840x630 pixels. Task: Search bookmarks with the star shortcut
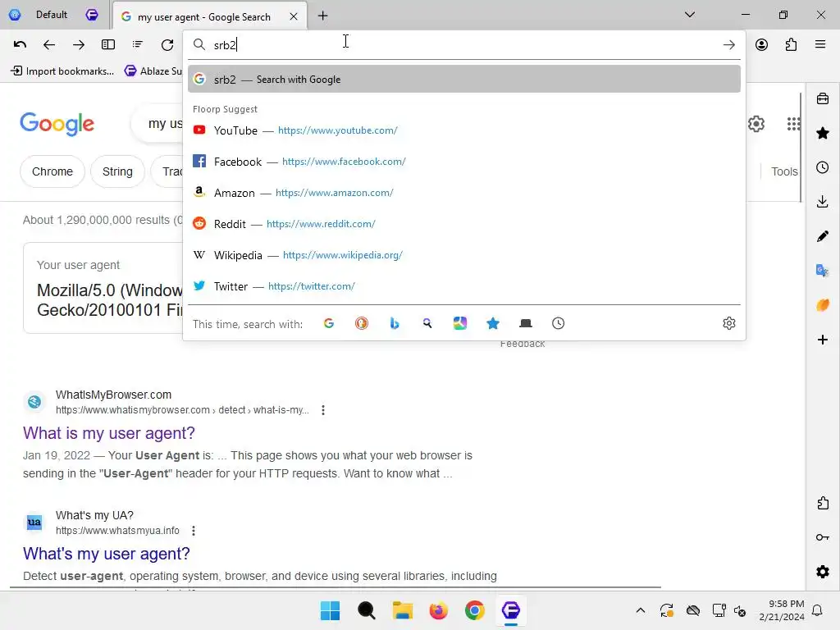click(493, 323)
